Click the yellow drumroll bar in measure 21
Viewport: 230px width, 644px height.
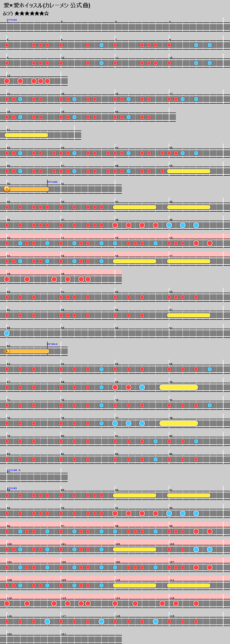[26, 135]
